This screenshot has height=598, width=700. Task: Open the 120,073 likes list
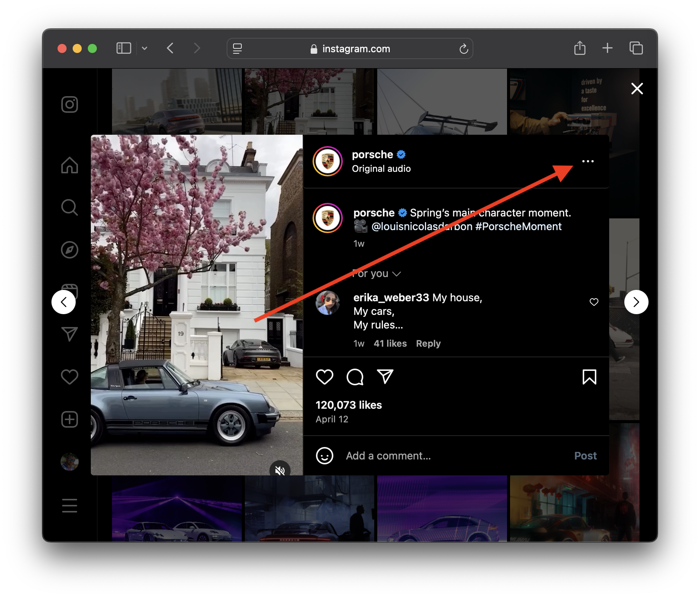point(349,405)
